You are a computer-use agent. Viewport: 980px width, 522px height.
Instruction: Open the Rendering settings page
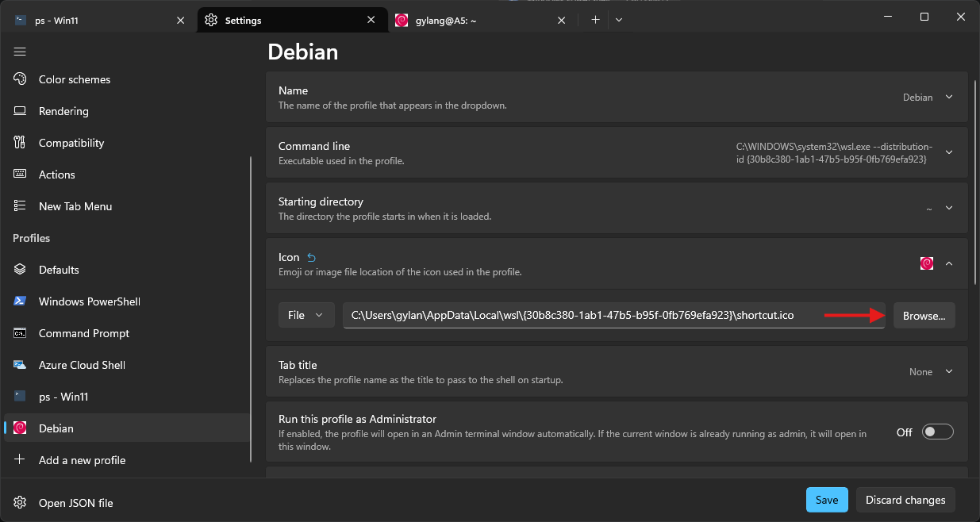pyautogui.click(x=63, y=111)
